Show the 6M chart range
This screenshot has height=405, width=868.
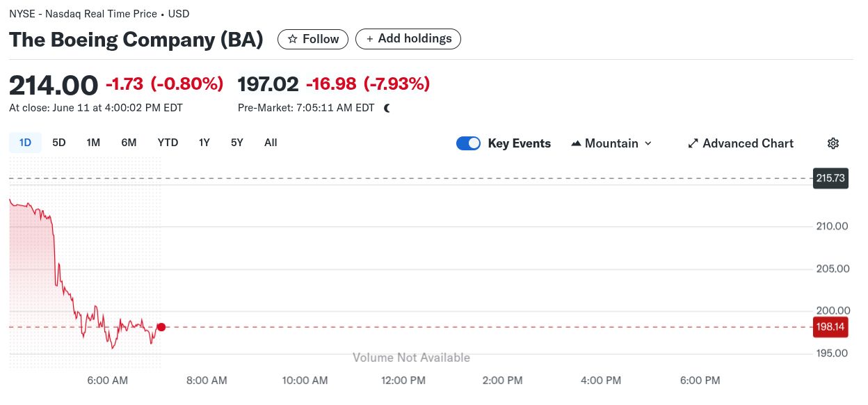click(129, 143)
